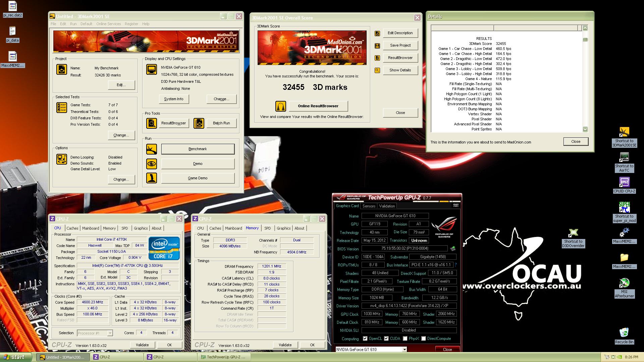Click the System Info button

(x=173, y=99)
